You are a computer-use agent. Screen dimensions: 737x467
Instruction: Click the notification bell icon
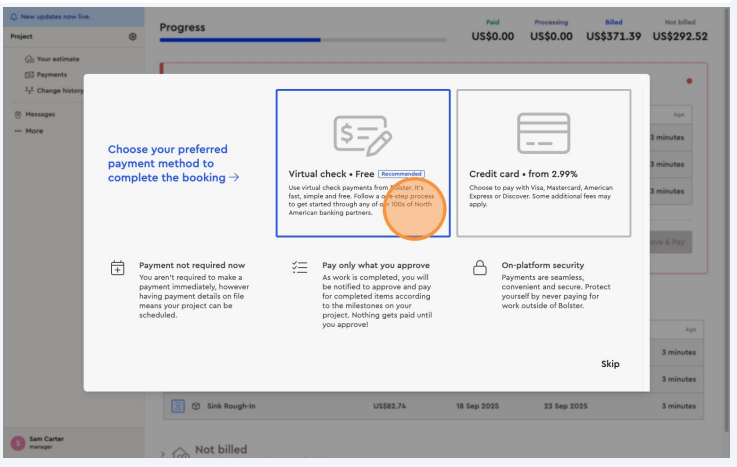pyautogui.click(x=13, y=18)
